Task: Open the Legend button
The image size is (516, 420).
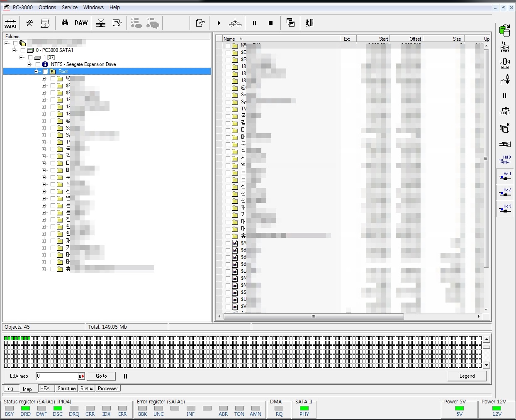Action: click(x=467, y=376)
